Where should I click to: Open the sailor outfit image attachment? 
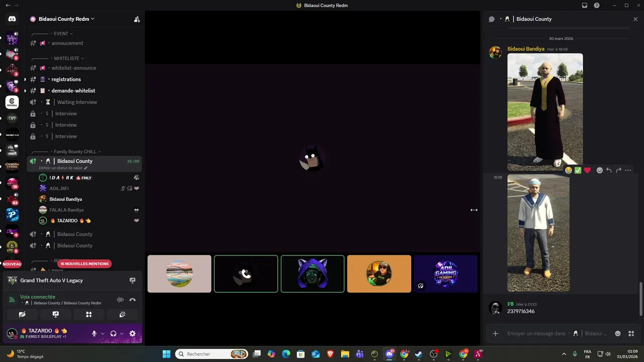[538, 233]
